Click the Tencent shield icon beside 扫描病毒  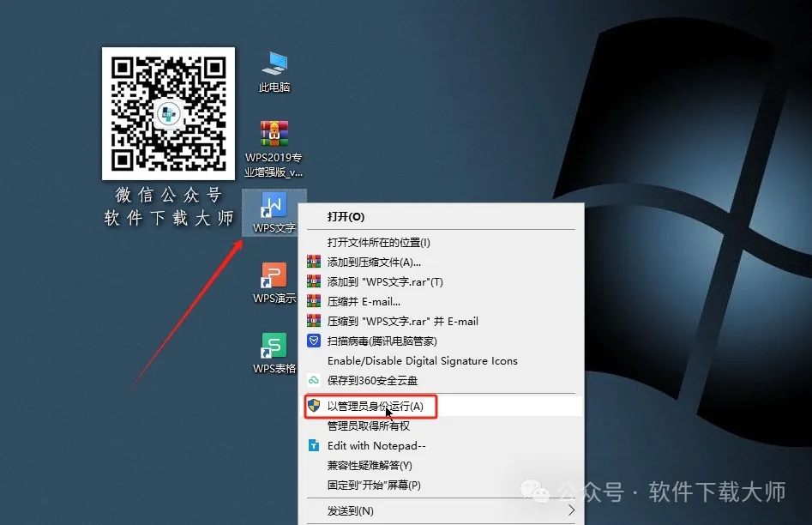(315, 341)
